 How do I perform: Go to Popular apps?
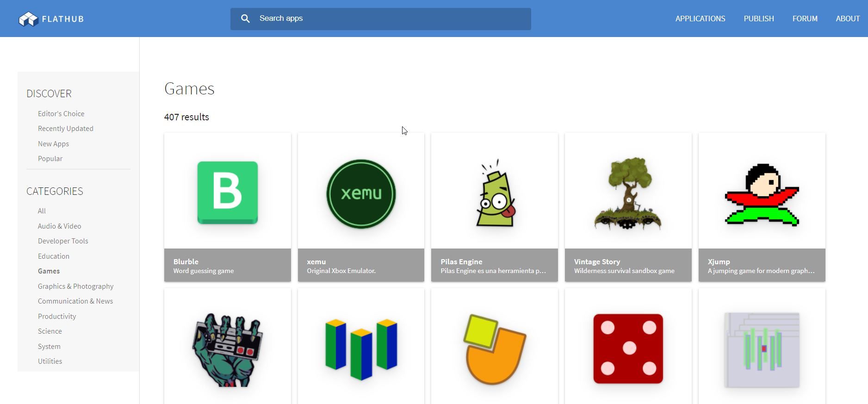[x=50, y=159]
